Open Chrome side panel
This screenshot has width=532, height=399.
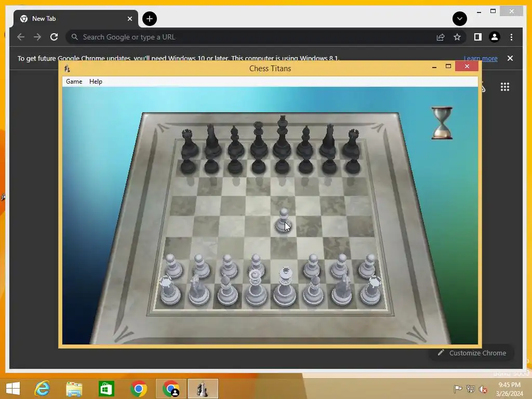[478, 37]
